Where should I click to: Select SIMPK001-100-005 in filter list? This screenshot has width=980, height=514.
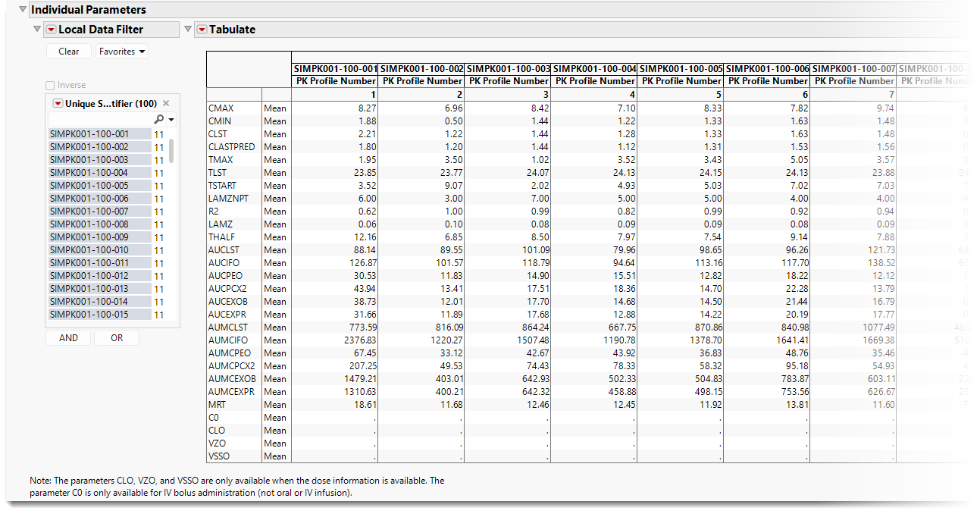(x=100, y=186)
